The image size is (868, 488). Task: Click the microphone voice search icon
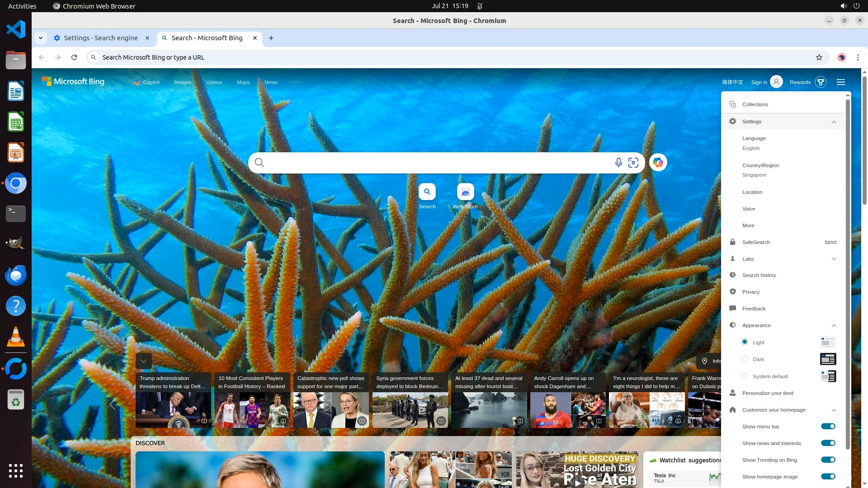(x=618, y=163)
